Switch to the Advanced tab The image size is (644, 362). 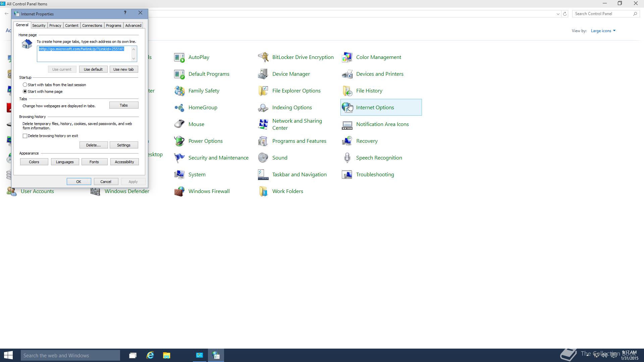pos(133,25)
